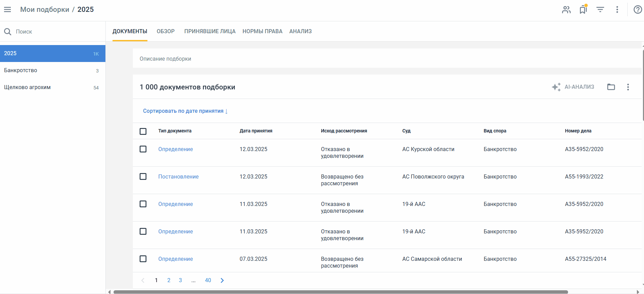Viewport: 644px width, 294px height.
Task: Open three-dot options menu for documents list
Action: (x=628, y=87)
